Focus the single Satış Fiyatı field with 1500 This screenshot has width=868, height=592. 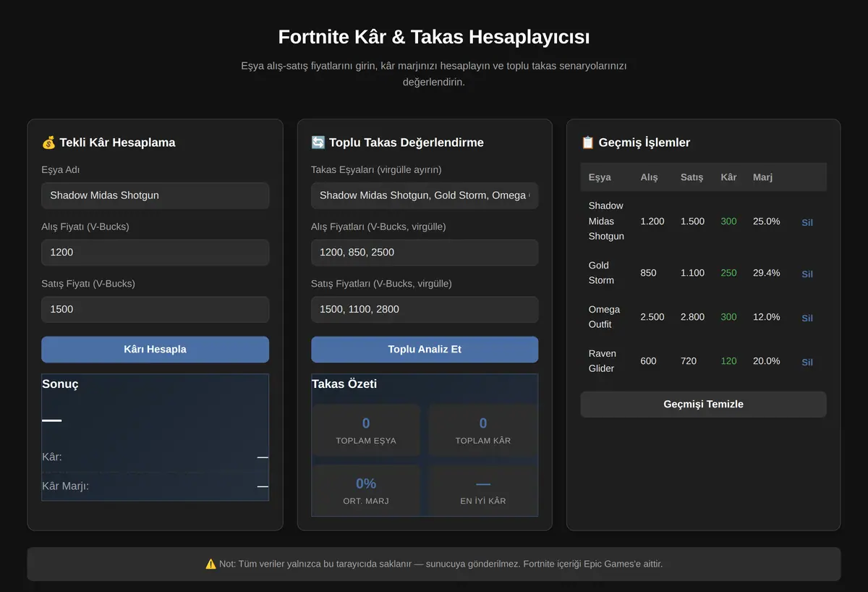[155, 309]
